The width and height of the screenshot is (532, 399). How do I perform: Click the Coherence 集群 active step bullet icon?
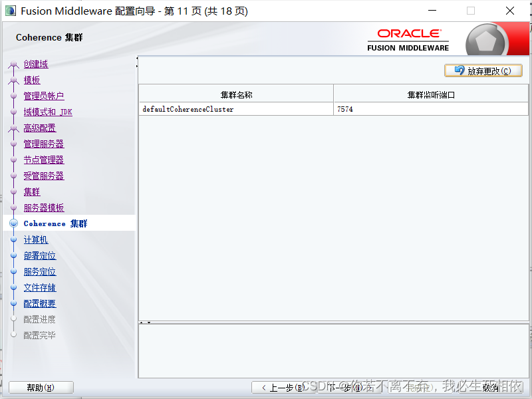13,223
